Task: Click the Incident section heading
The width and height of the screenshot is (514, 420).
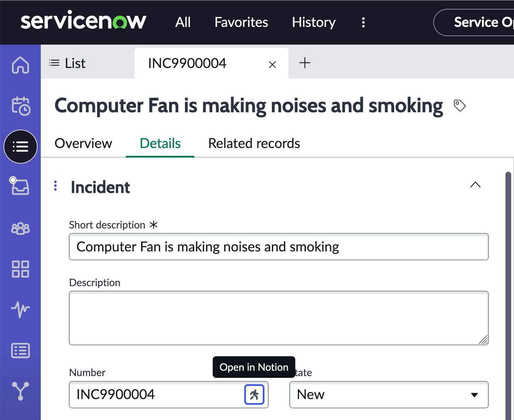Action: point(100,187)
